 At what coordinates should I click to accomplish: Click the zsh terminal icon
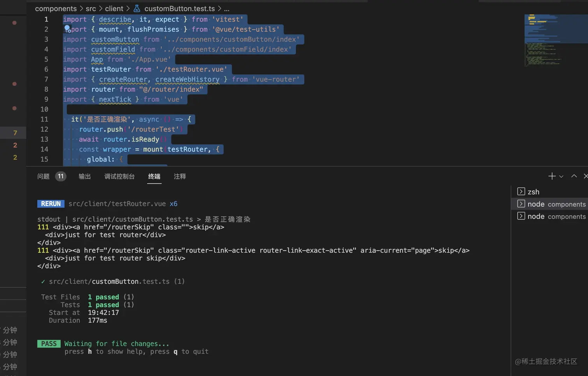(521, 191)
